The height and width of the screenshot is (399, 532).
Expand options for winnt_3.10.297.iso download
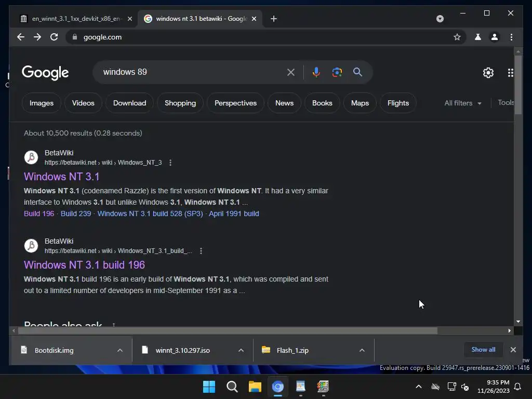[241, 350]
